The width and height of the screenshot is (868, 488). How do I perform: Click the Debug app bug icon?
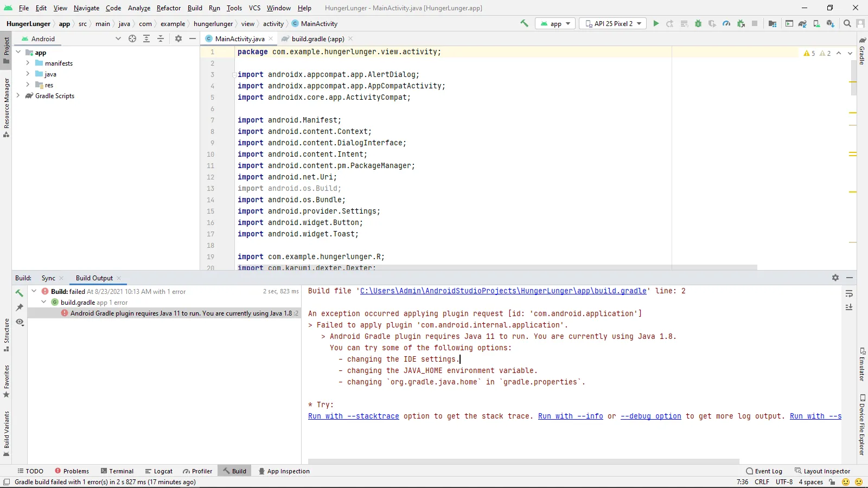698,23
